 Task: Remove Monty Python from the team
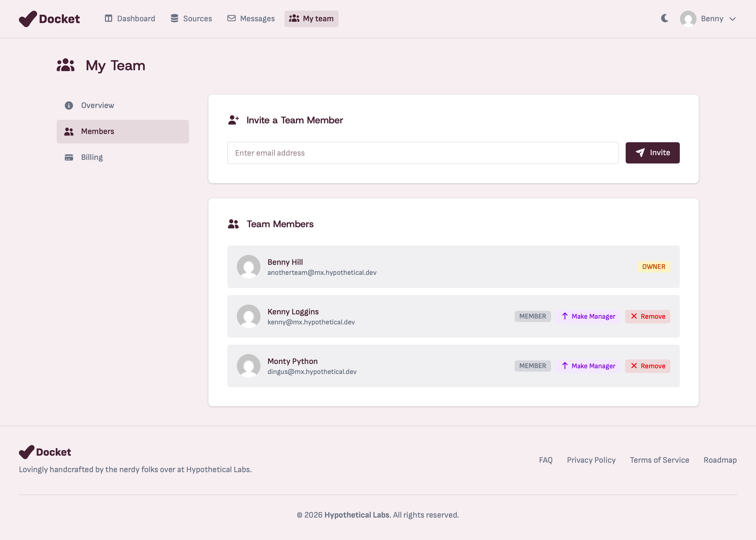pos(648,366)
